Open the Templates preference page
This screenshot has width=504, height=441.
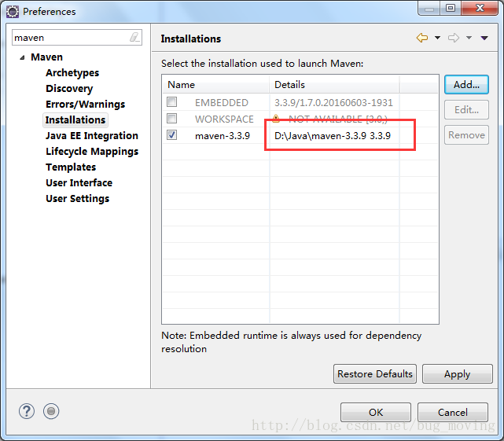pyautogui.click(x=71, y=167)
